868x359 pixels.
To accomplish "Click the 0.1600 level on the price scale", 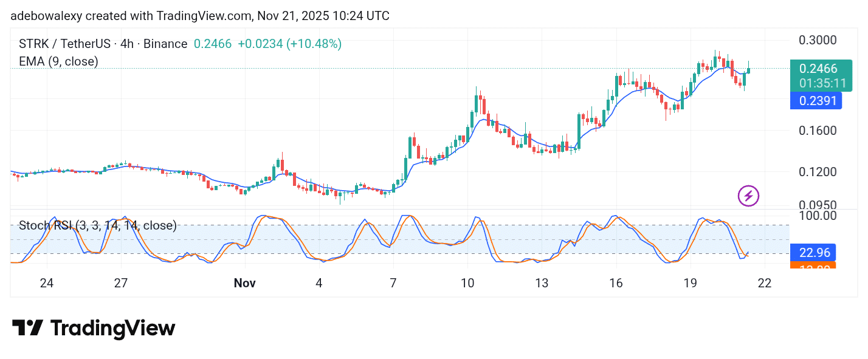I will tap(819, 130).
